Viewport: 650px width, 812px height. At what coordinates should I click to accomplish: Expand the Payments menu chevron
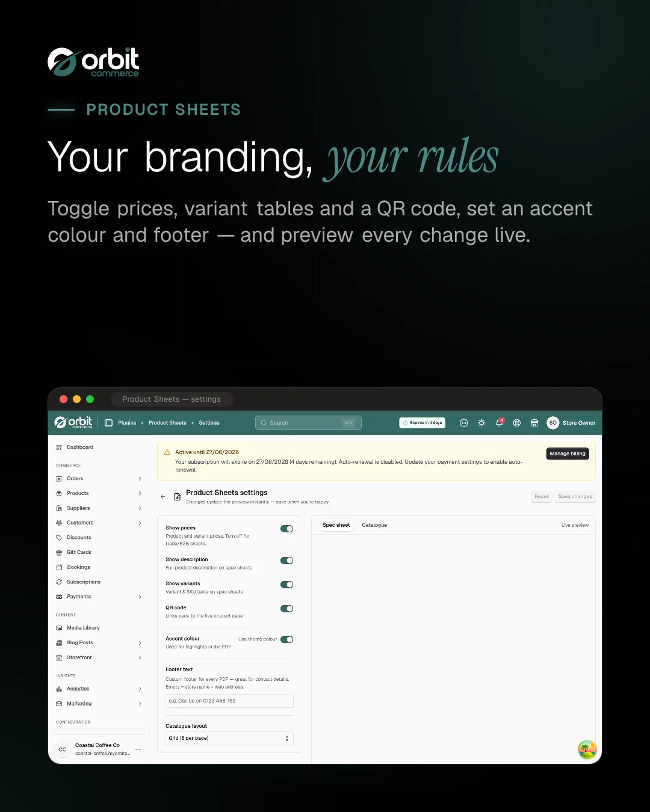(x=140, y=597)
